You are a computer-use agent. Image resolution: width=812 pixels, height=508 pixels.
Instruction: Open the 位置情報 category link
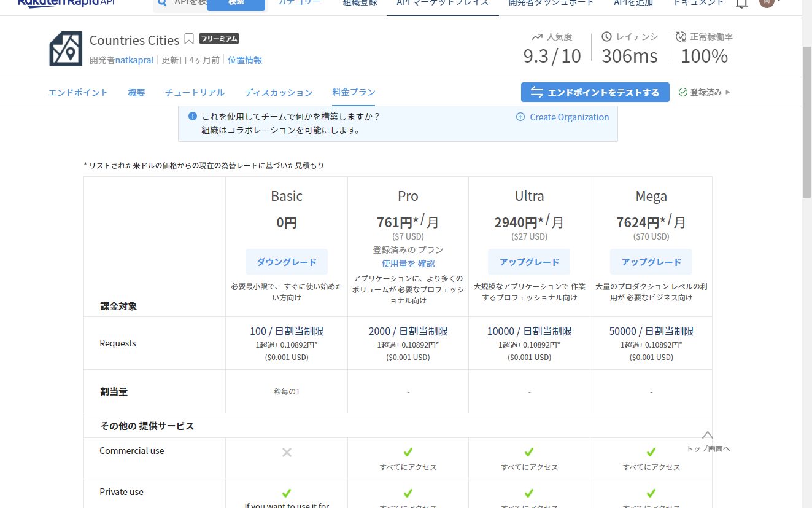(245, 60)
